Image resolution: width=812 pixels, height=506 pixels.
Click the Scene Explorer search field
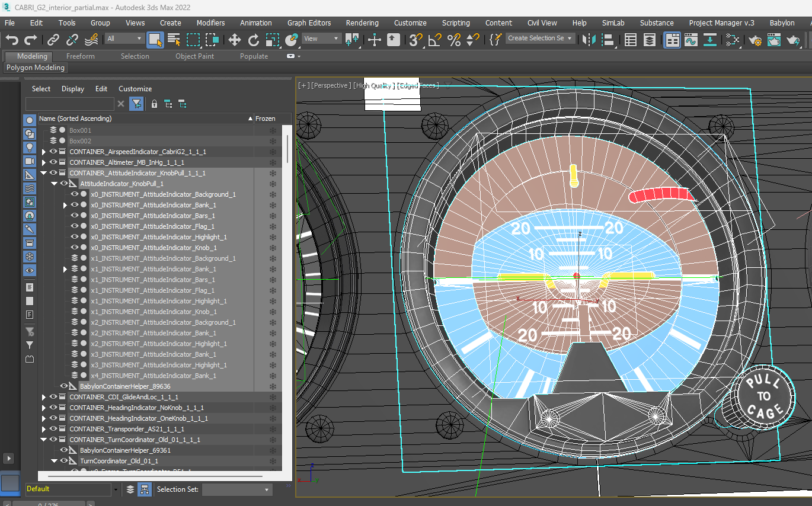[x=70, y=104]
